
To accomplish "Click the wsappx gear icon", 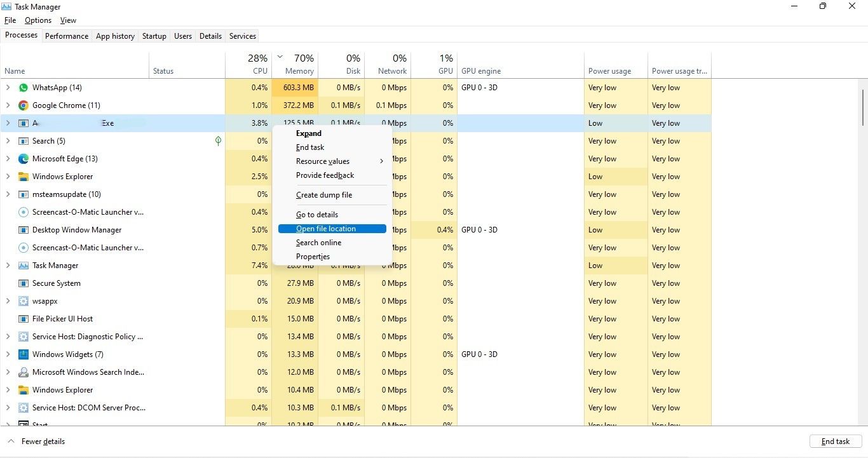I will (x=24, y=301).
